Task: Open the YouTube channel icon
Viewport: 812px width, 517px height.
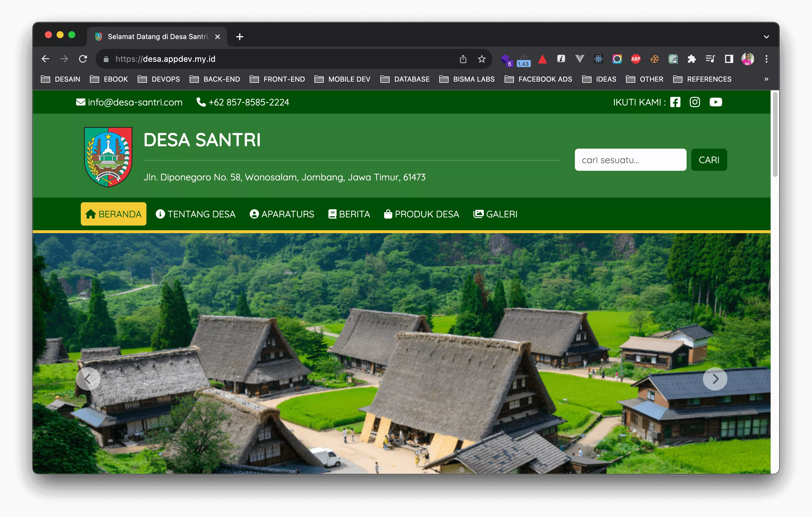Action: pos(715,102)
